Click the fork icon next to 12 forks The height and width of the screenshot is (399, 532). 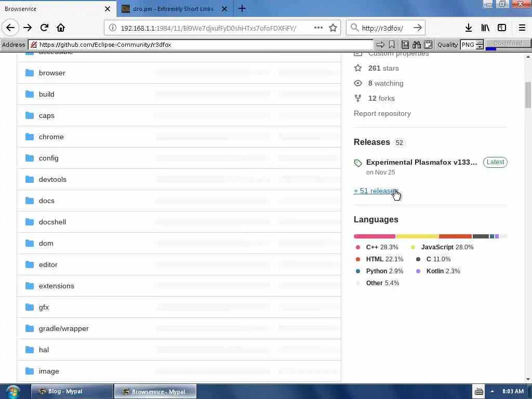point(358,98)
